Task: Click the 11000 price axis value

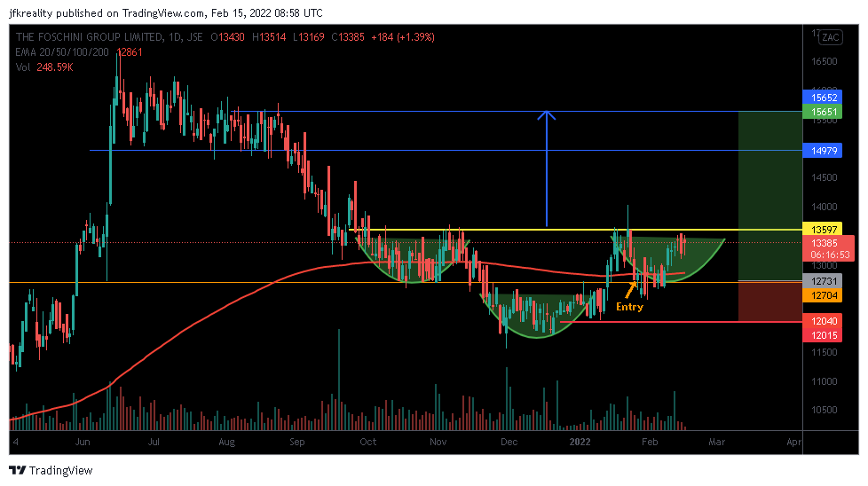Action: [x=825, y=381]
